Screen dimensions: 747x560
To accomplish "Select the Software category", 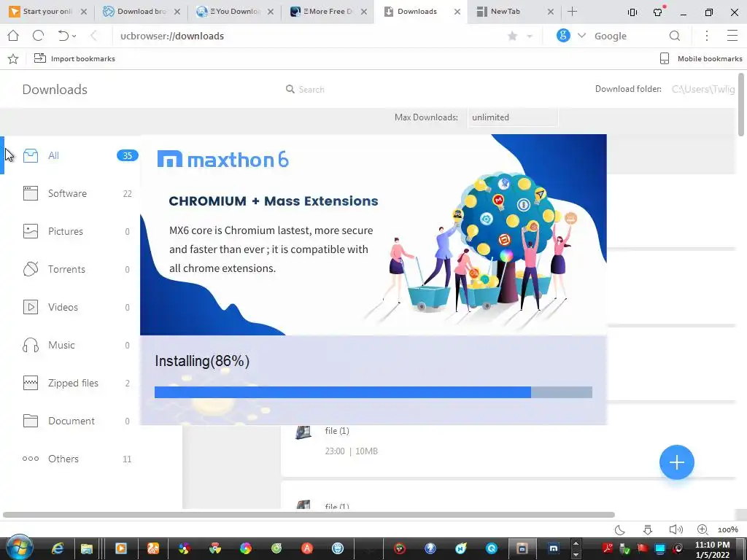I will pos(71,193).
